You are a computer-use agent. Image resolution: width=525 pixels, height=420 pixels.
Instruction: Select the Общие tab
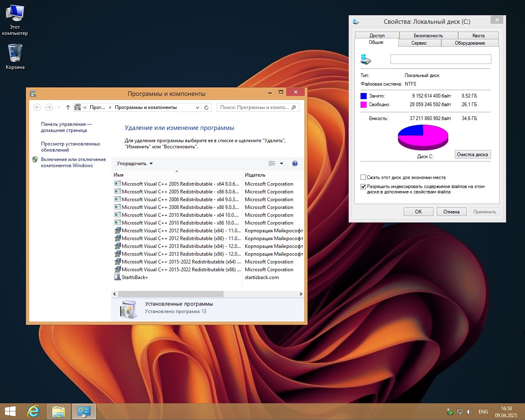point(376,43)
